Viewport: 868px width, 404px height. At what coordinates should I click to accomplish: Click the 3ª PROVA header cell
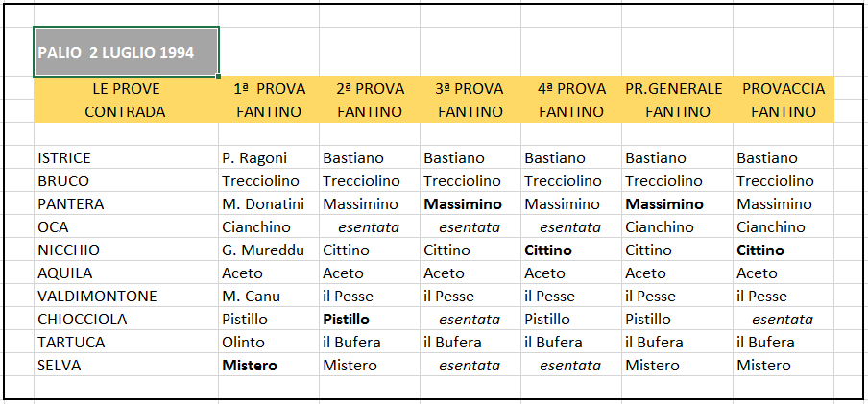470,88
